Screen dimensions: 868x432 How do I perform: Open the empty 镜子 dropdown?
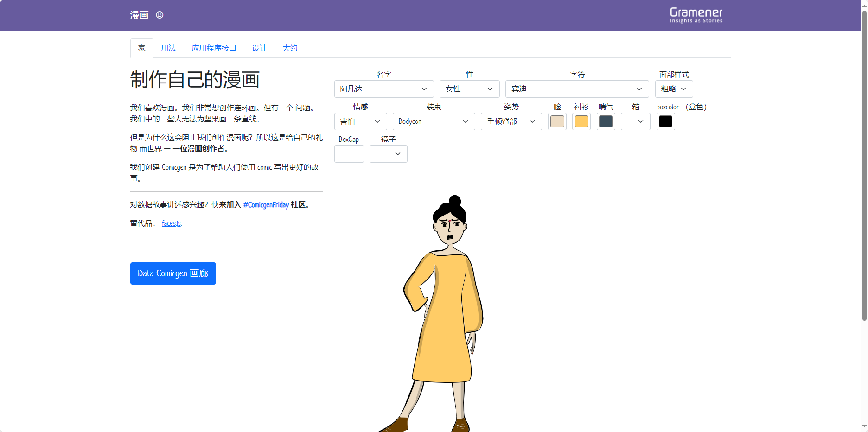pos(388,154)
